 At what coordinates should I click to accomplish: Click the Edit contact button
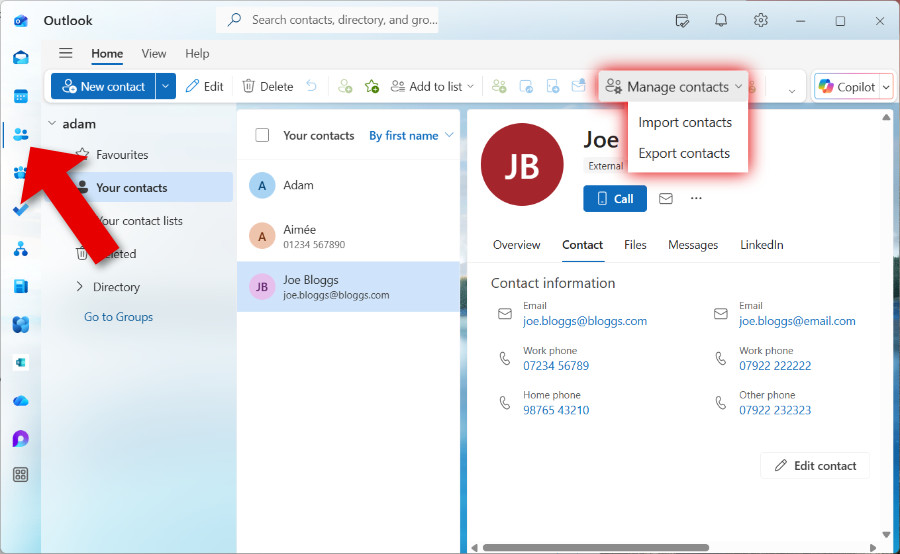tap(814, 466)
